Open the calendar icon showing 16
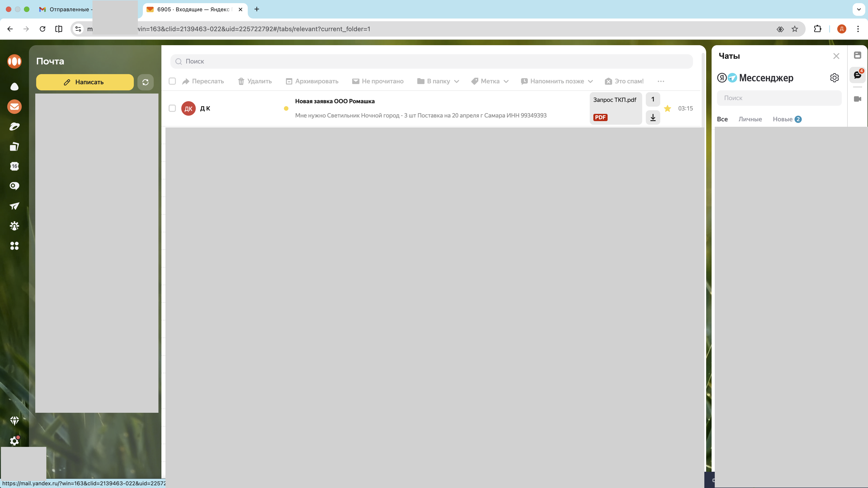This screenshot has width=868, height=488. point(14,166)
